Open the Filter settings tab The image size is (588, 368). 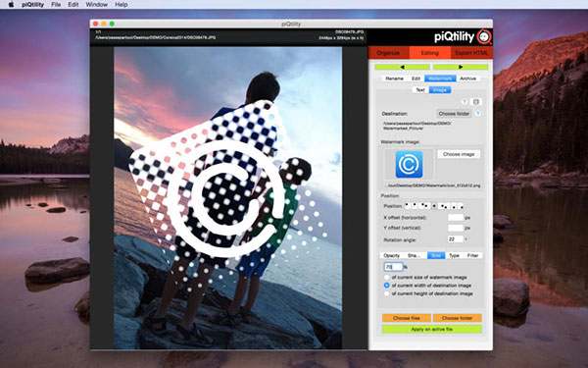click(x=472, y=255)
